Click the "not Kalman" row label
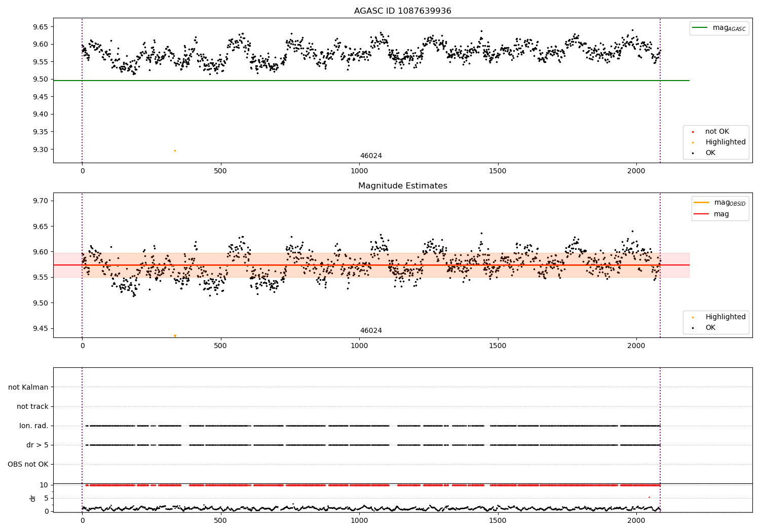The width and height of the screenshot is (760, 532). [x=28, y=388]
